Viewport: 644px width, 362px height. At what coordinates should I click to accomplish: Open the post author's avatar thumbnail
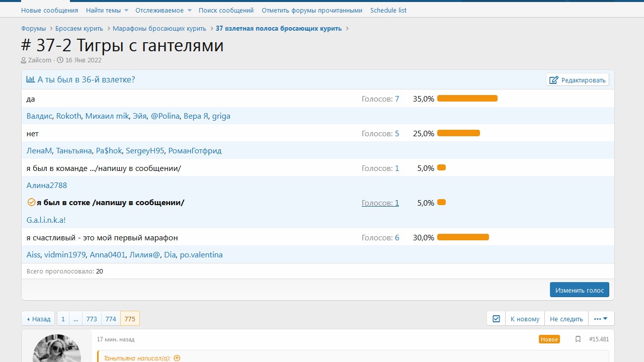[x=57, y=348]
